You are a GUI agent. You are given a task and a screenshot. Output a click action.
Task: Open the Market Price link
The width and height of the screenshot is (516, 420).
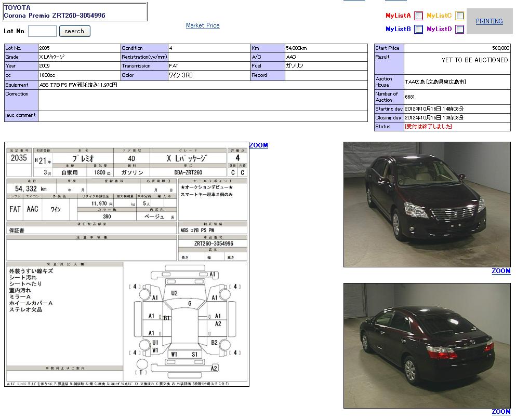(203, 25)
